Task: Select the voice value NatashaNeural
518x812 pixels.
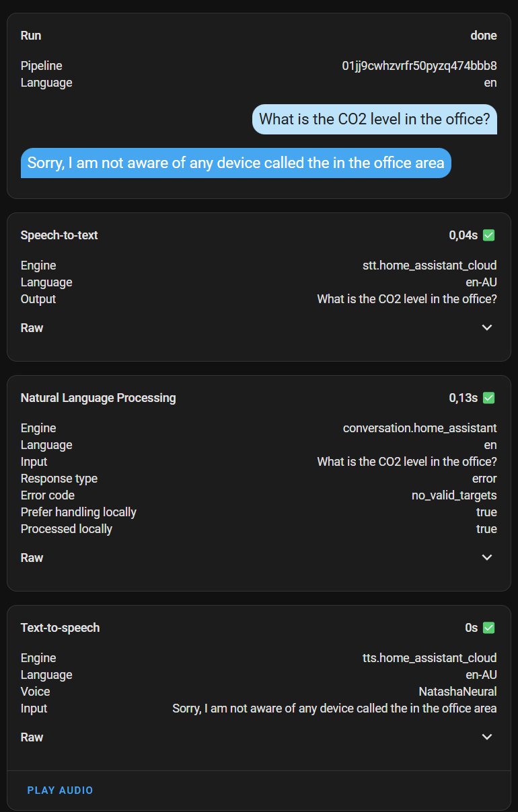Action: pyautogui.click(x=457, y=692)
